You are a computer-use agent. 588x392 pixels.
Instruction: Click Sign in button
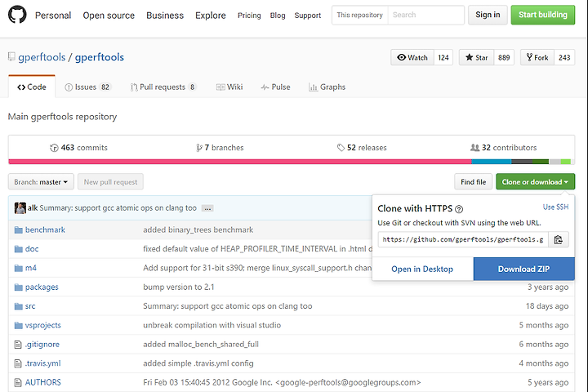click(488, 15)
